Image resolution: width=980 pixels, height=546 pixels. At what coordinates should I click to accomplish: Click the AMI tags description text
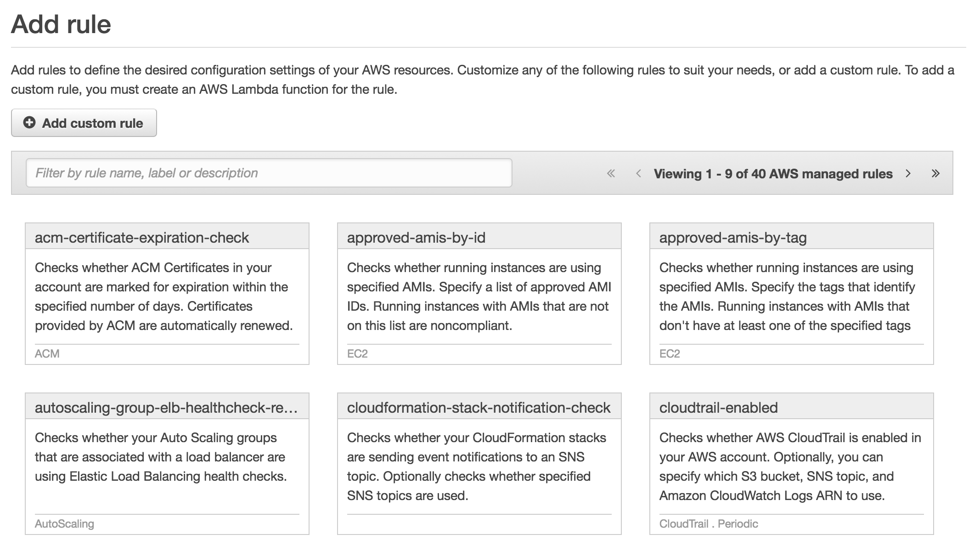point(787,296)
